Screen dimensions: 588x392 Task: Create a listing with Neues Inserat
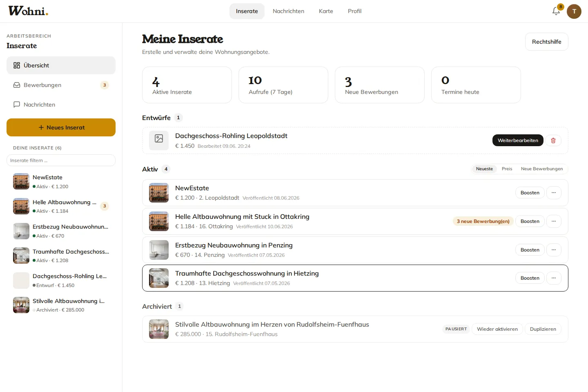(61, 127)
